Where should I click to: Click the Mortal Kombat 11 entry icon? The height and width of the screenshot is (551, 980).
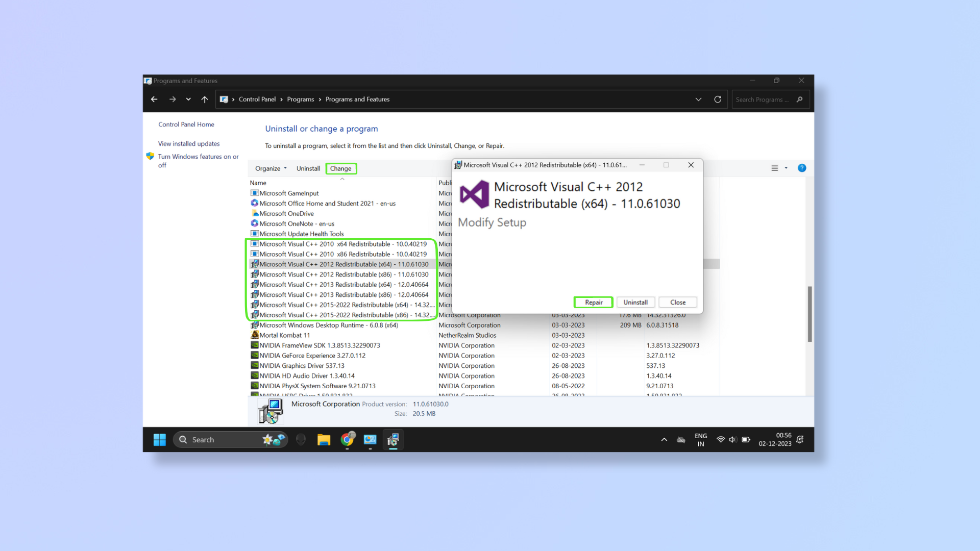pyautogui.click(x=255, y=335)
